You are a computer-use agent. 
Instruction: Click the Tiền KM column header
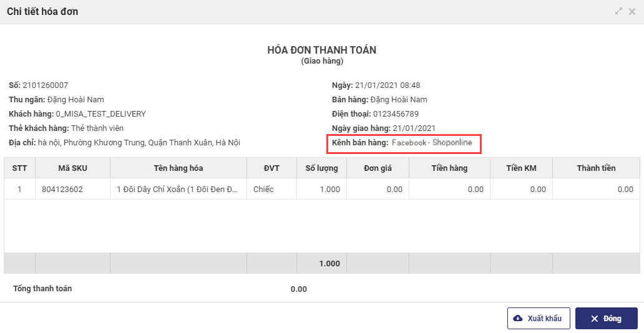pos(521,168)
